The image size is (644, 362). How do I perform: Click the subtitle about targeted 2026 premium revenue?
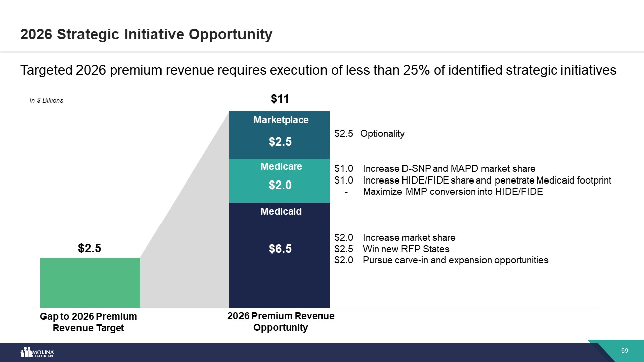318,71
